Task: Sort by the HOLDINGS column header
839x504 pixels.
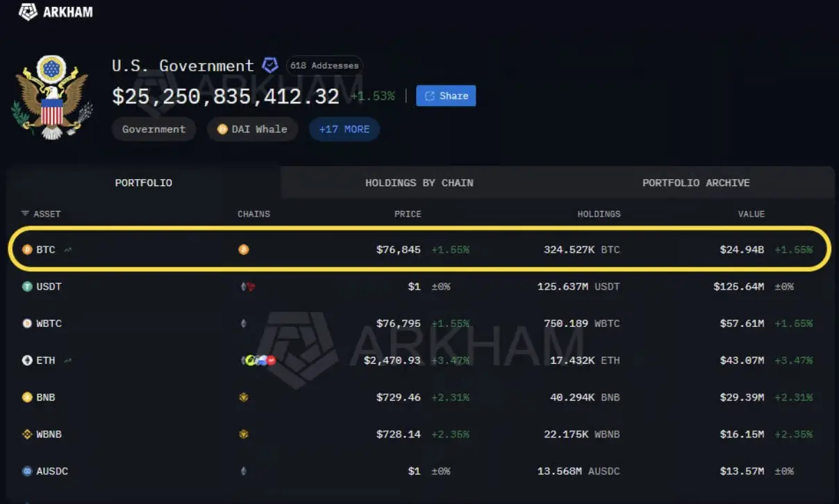Action: click(x=599, y=214)
